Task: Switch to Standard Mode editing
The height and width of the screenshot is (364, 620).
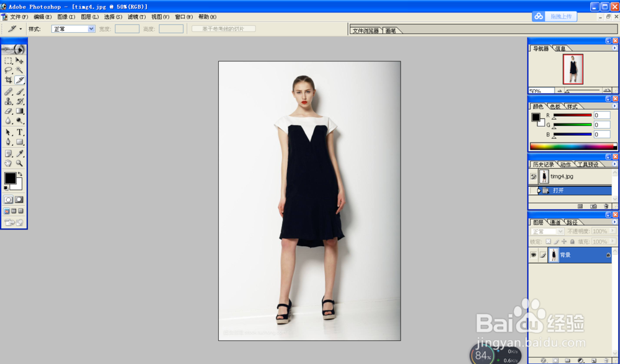Action: pos(8,200)
